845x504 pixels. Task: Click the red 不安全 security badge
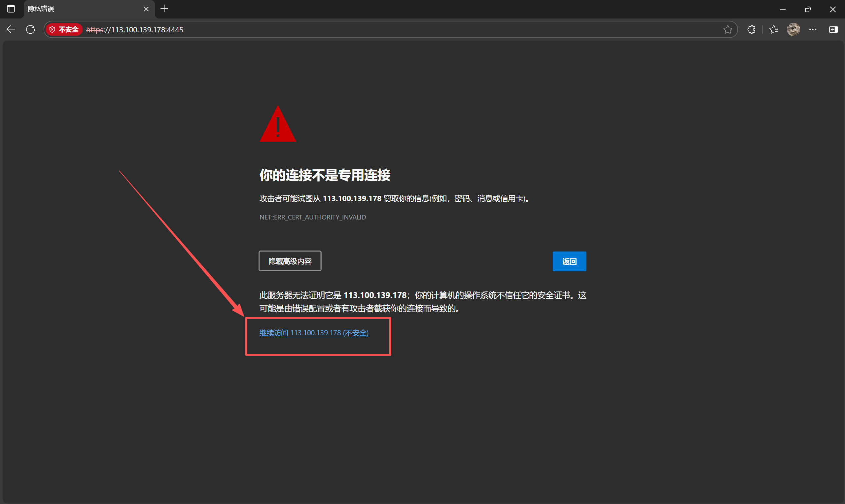[64, 30]
